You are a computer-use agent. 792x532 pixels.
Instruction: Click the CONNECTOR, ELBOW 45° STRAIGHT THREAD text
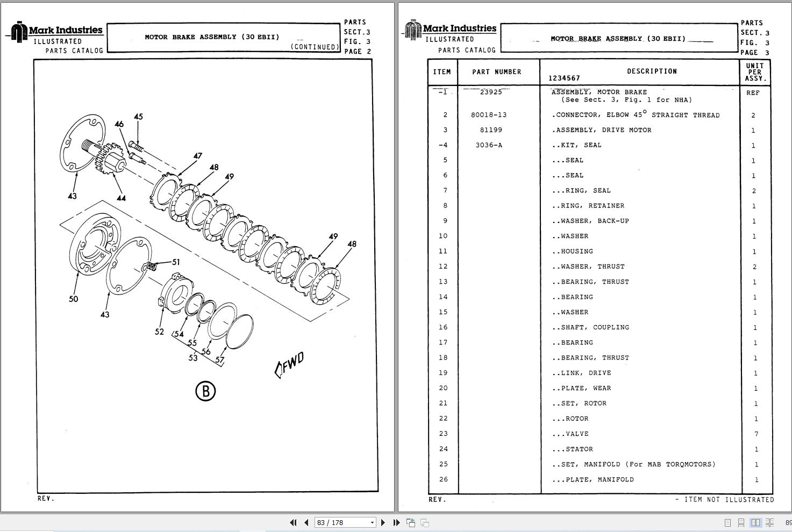pos(636,114)
